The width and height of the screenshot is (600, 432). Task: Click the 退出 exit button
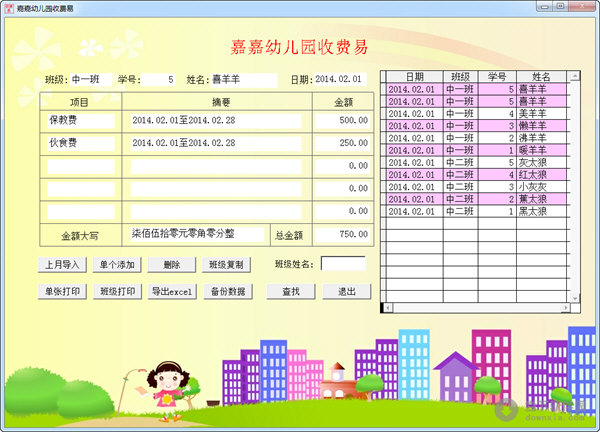[346, 292]
